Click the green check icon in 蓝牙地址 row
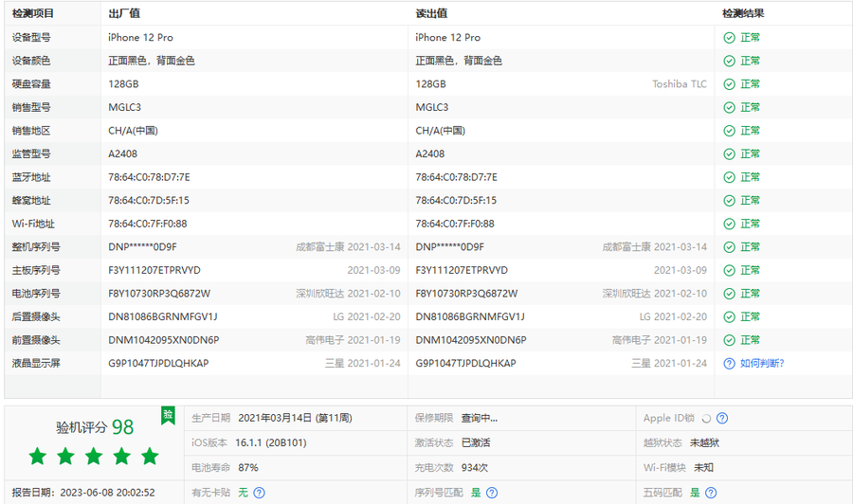853x504 pixels. [x=729, y=177]
